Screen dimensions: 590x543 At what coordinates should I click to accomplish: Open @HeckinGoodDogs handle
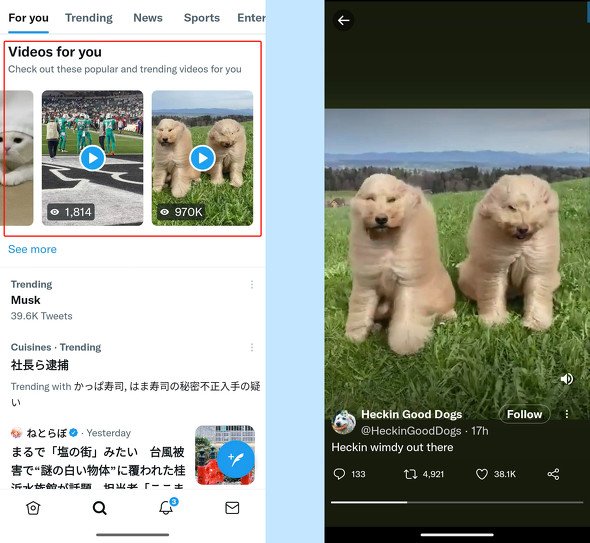tap(411, 431)
